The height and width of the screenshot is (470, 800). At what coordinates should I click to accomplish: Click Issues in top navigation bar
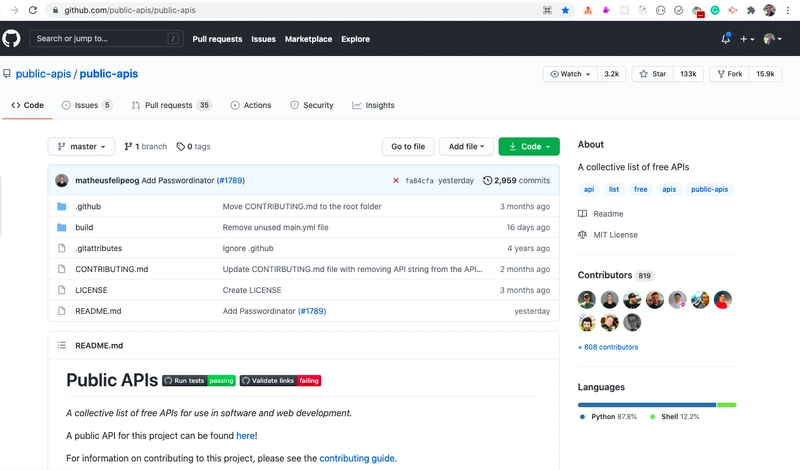[263, 39]
